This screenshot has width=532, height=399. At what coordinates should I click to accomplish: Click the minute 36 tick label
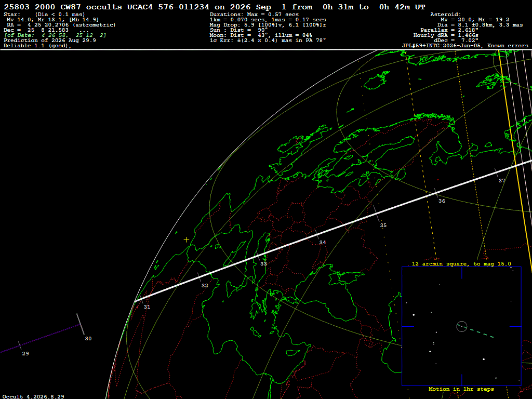(x=442, y=201)
